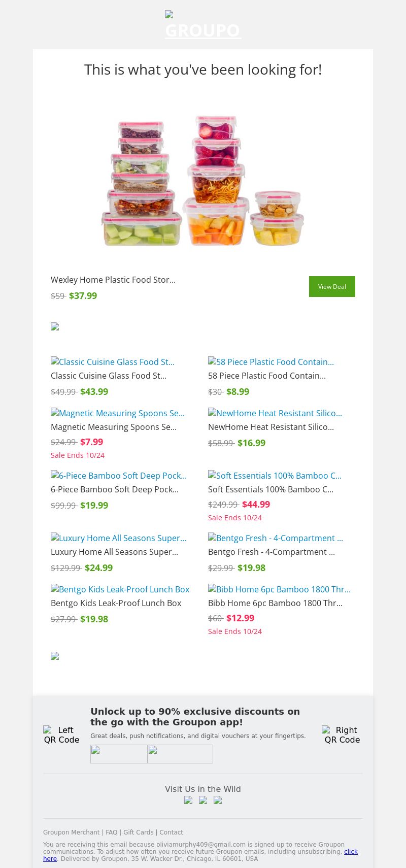Open the blue 58 Piece Plastic Food Container link

[271, 362]
